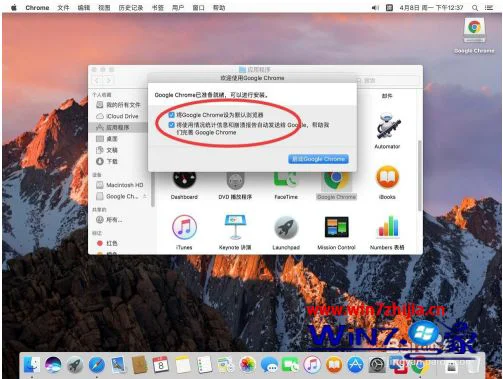Viewport: 503px width, 379px height.
Task: Select the Keynote app icon
Action: pyautogui.click(x=235, y=227)
